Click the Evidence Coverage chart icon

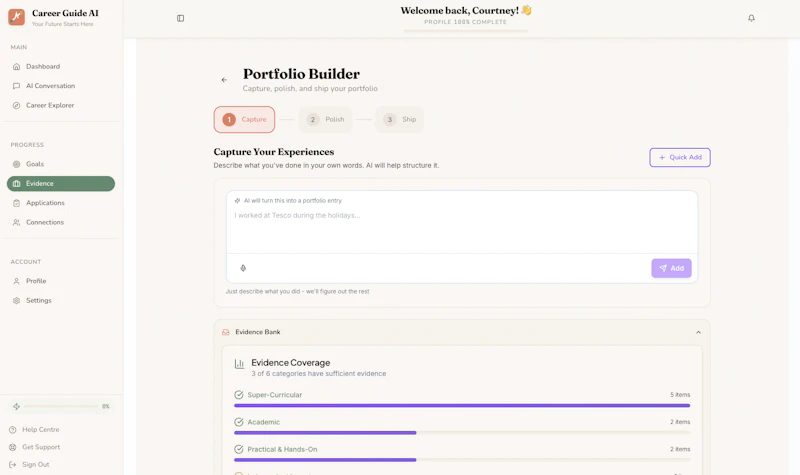coord(239,364)
